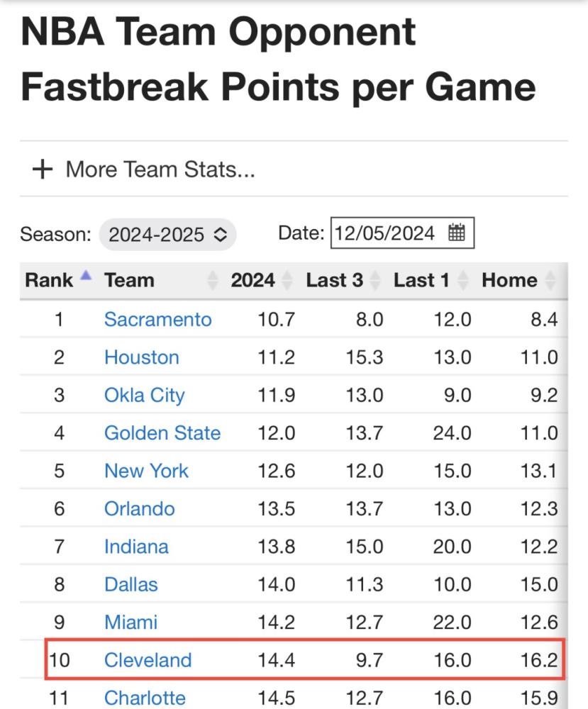Open the Season 2024-2025 dropdown
Viewport: 588px width, 709px height.
point(168,234)
